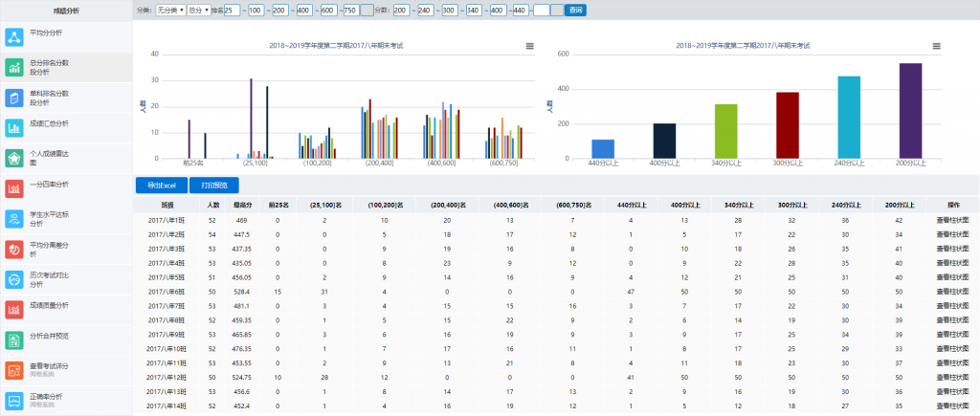Open 成绩汇总分析 chart icon
This screenshot has width=980, height=416.
coord(14,128)
